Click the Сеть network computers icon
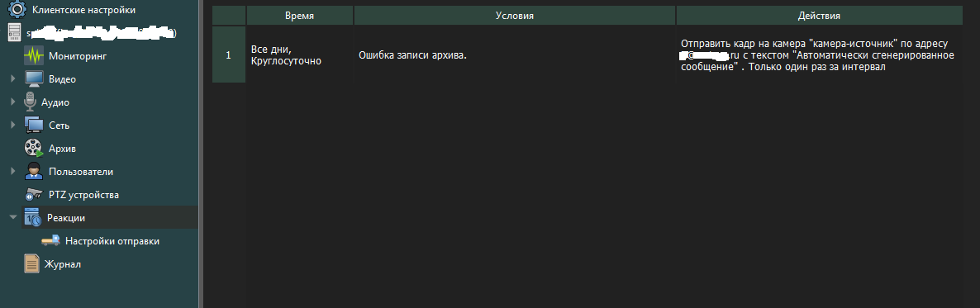Image resolution: width=980 pixels, height=308 pixels. pos(34,125)
